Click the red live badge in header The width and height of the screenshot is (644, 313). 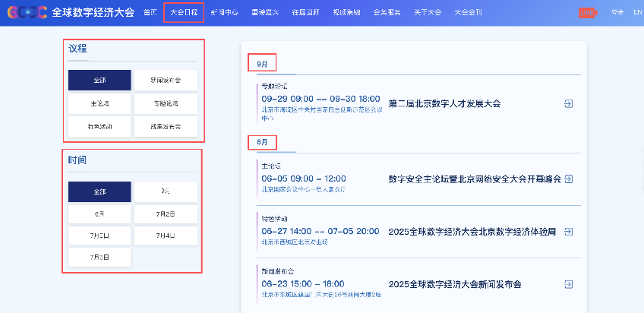point(587,13)
